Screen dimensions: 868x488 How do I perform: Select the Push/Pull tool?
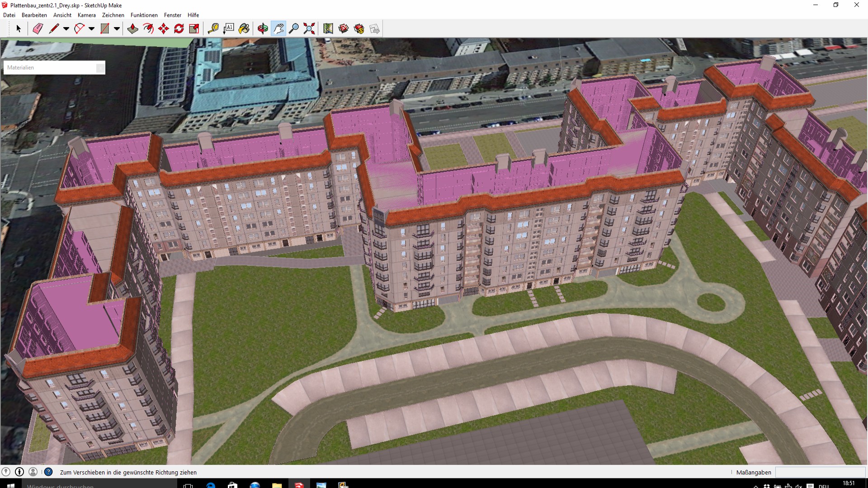(x=132, y=29)
